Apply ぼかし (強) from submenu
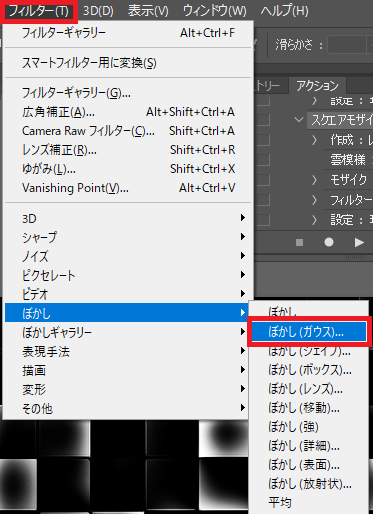373x514 pixels. tap(309, 427)
